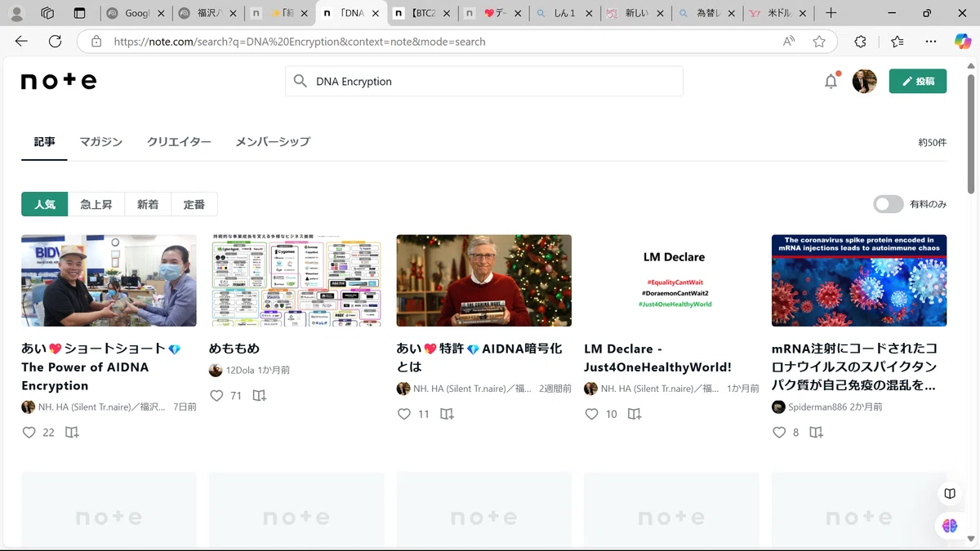Switch to the 福沢 browser tab

tap(207, 13)
